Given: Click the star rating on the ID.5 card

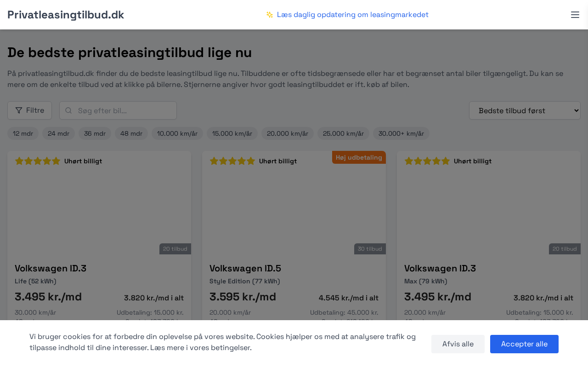Looking at the screenshot, I should tap(232, 161).
